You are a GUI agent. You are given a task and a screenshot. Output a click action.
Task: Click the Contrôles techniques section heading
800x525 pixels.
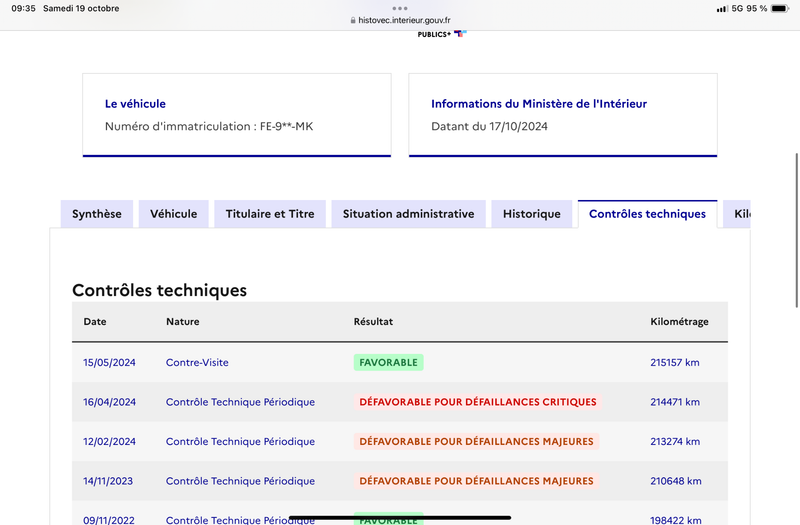(x=159, y=290)
